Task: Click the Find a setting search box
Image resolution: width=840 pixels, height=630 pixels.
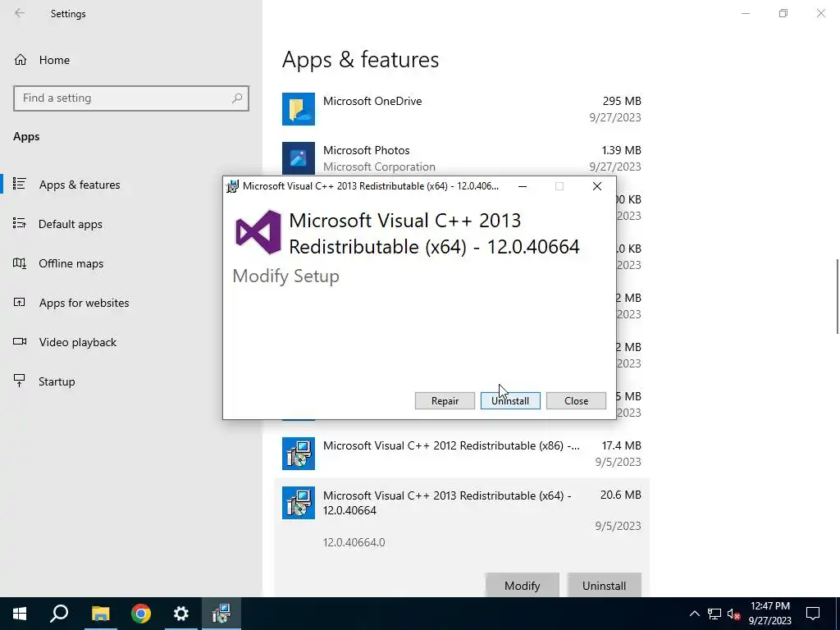Action: (131, 98)
